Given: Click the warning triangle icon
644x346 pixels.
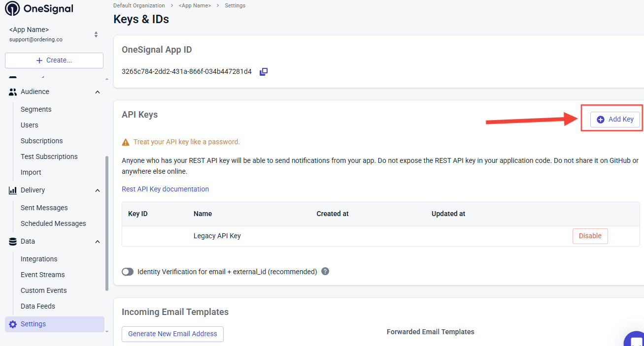Looking at the screenshot, I should [126, 142].
